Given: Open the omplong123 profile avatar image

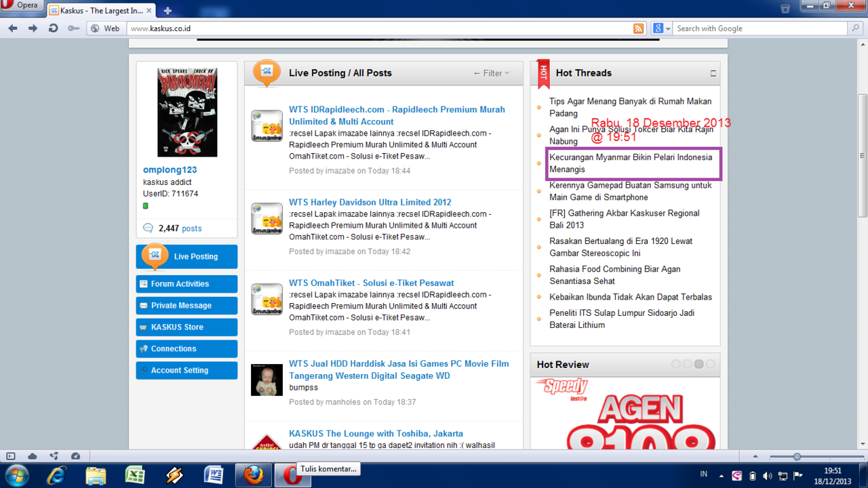Looking at the screenshot, I should click(187, 113).
